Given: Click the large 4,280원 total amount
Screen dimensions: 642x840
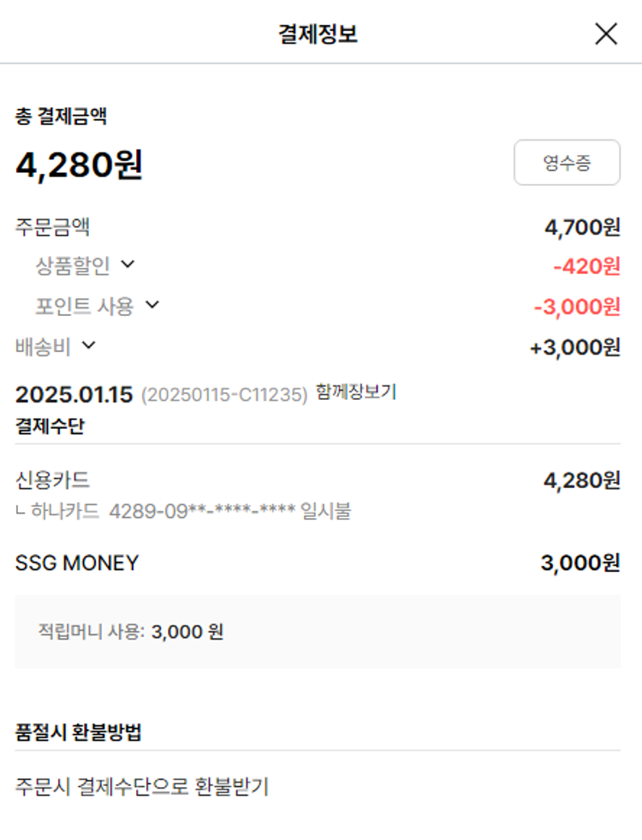Looking at the screenshot, I should pos(80,165).
